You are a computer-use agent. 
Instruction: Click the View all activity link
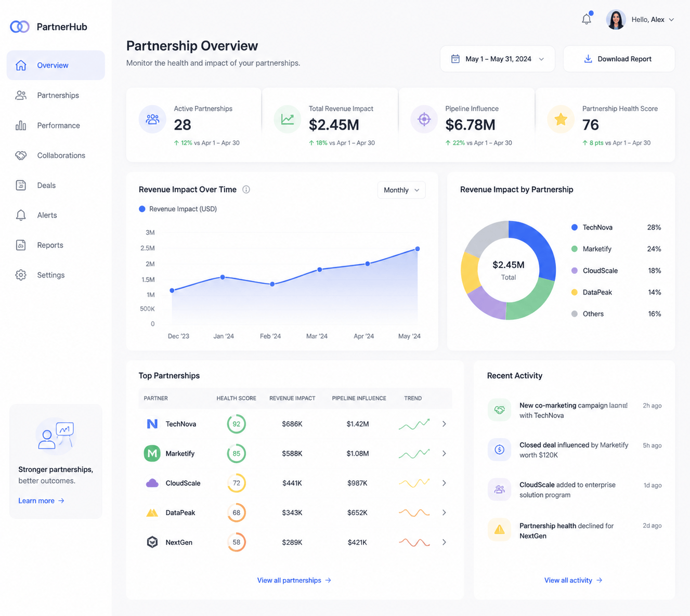[x=574, y=580]
